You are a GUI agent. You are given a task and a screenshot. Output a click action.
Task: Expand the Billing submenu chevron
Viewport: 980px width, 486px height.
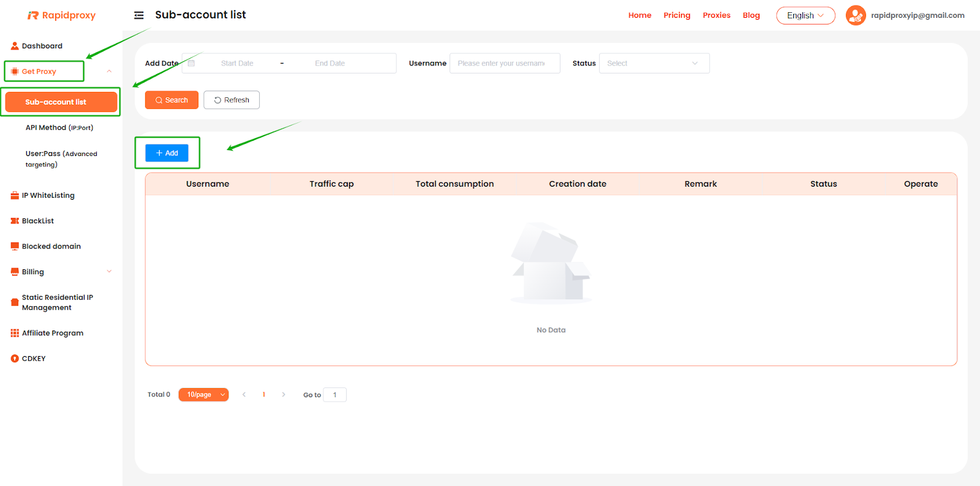(109, 272)
